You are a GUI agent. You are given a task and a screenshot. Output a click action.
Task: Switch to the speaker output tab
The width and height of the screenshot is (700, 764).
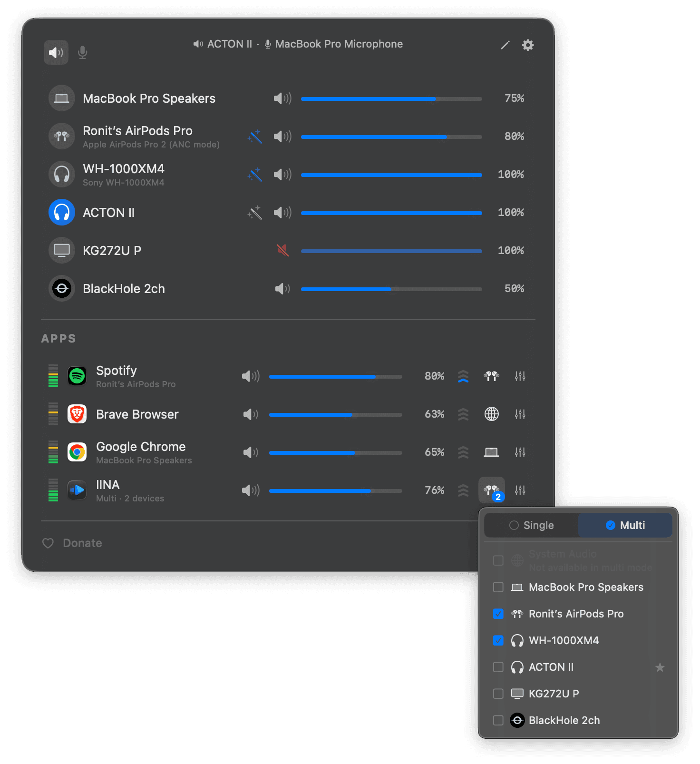coord(56,52)
